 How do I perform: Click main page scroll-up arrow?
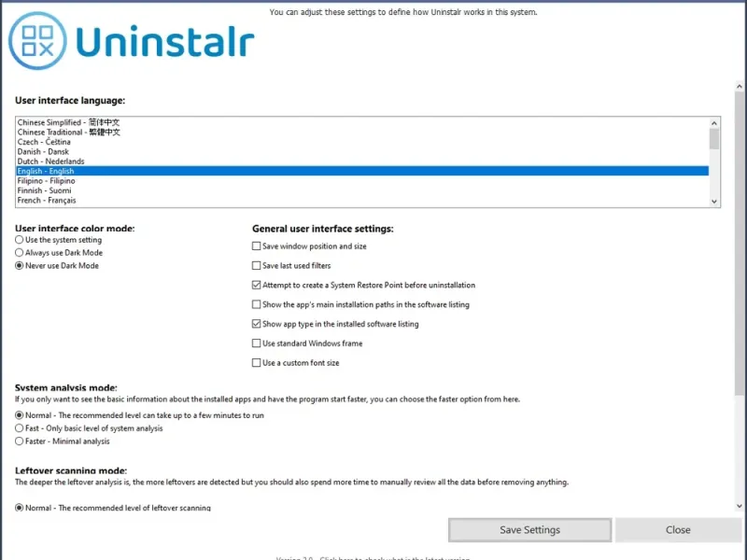[740, 86]
